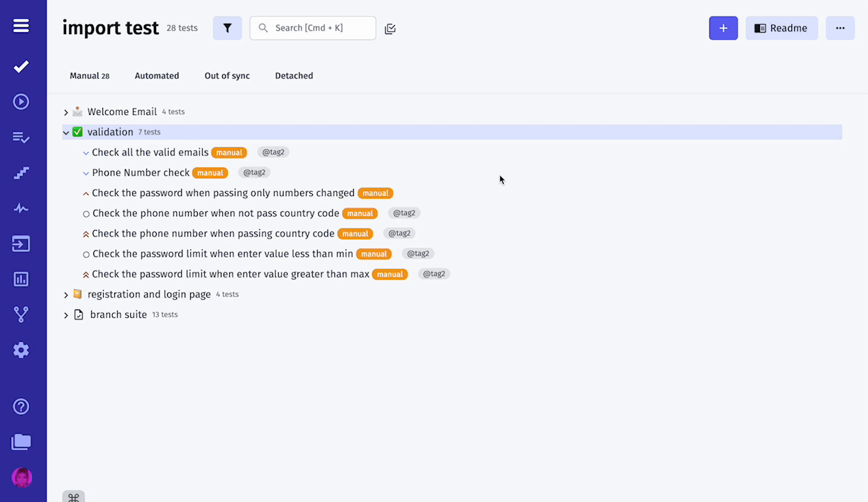This screenshot has width=868, height=502.
Task: Toggle the multi-select checkbox icon beside search
Action: coord(390,29)
